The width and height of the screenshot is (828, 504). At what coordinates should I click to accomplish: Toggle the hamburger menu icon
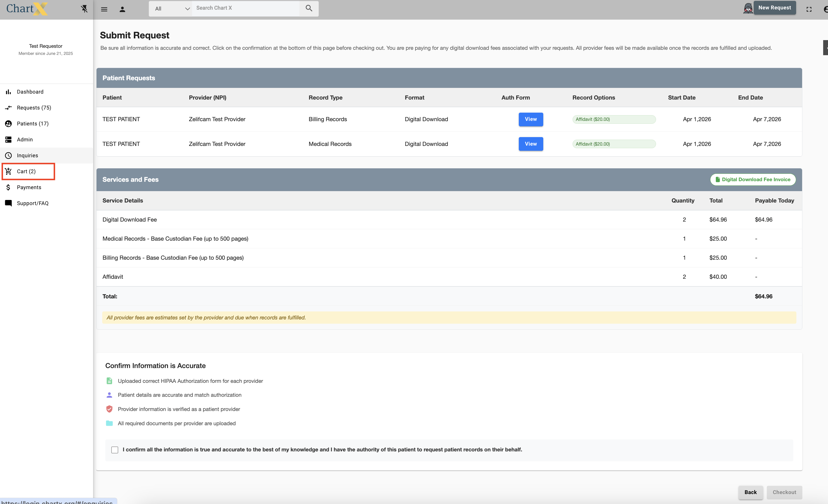(104, 9)
